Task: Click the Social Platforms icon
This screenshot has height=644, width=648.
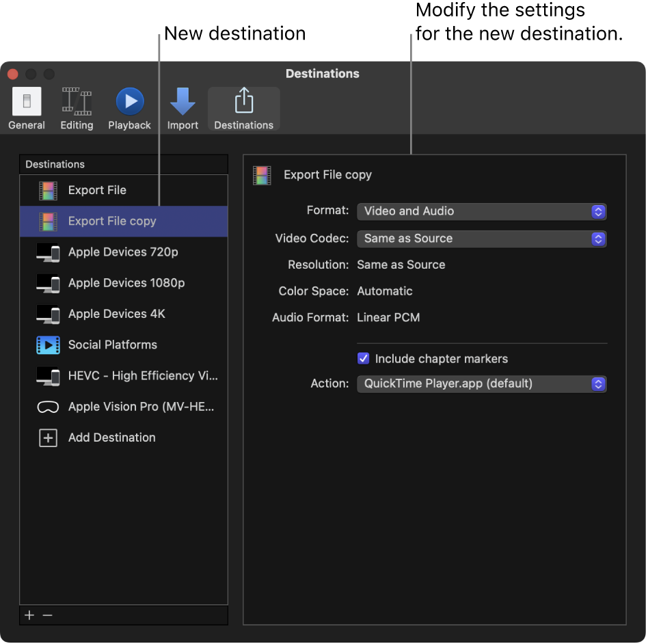Action: click(48, 345)
